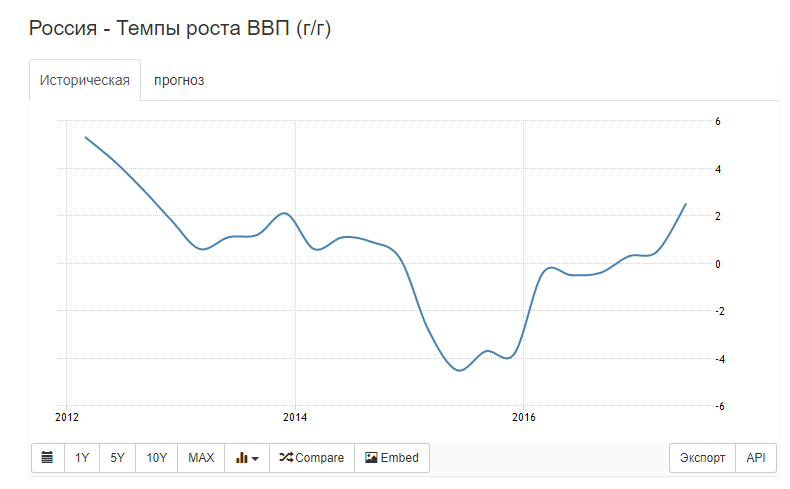
Task: Click the Compare shuffle icon button
Action: click(312, 458)
